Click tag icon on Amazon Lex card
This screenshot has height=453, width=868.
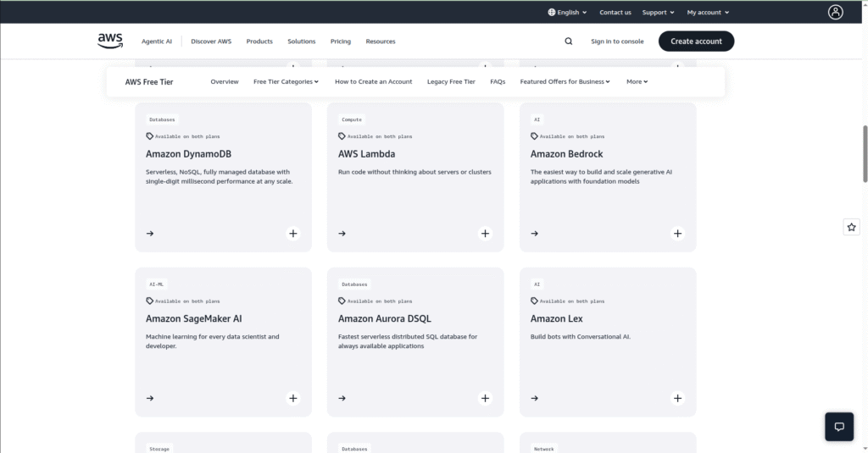point(534,301)
